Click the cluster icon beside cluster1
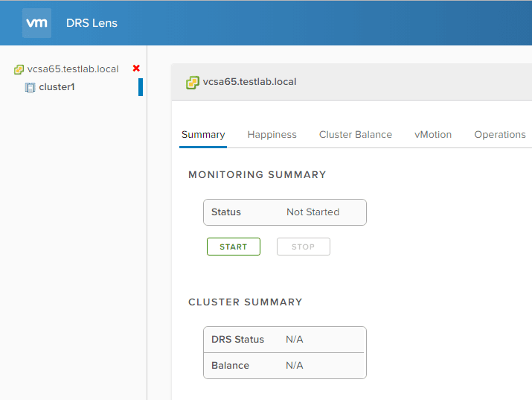532x400 pixels. (x=30, y=87)
